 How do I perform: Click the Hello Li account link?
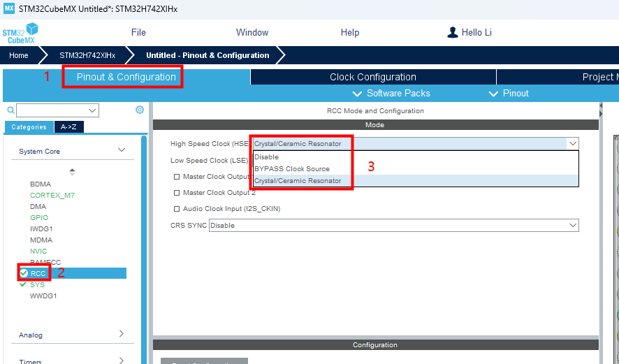point(476,32)
